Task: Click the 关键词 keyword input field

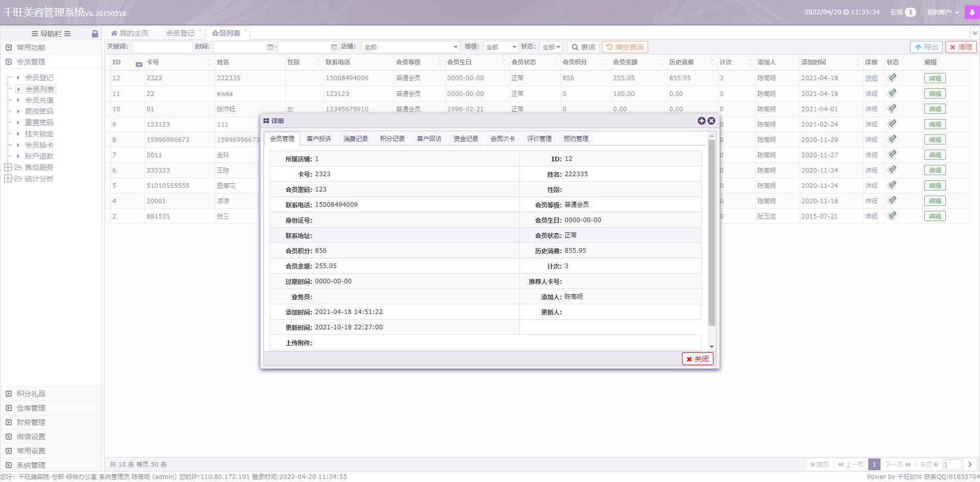Action: click(162, 47)
